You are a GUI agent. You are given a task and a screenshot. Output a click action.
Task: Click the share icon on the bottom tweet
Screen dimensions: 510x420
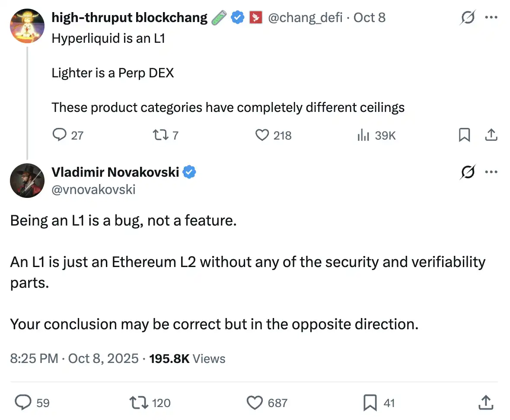[485, 402]
